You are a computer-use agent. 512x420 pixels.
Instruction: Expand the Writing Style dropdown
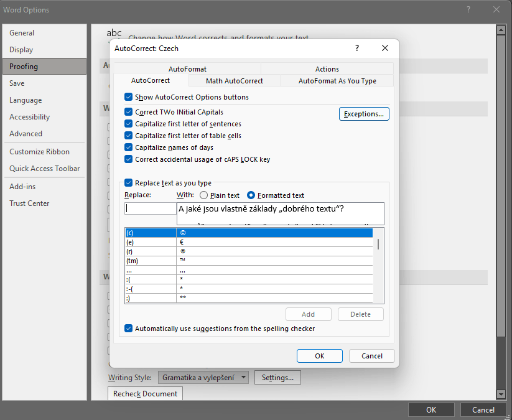[243, 377]
